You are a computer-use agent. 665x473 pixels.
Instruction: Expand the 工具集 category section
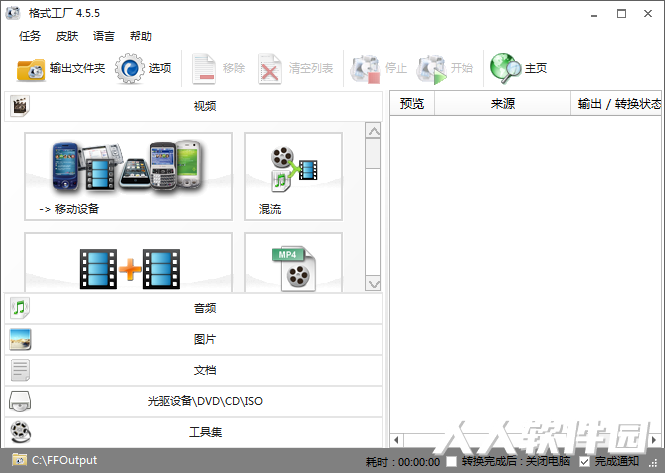click(x=193, y=432)
